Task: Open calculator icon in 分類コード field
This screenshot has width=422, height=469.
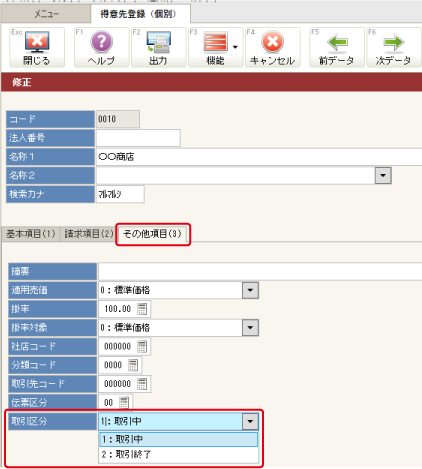Action: 133,365
